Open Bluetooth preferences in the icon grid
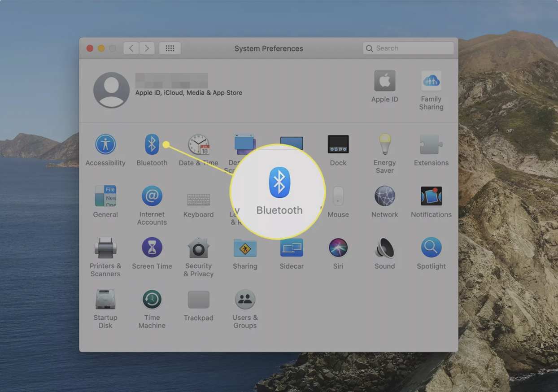 point(152,145)
